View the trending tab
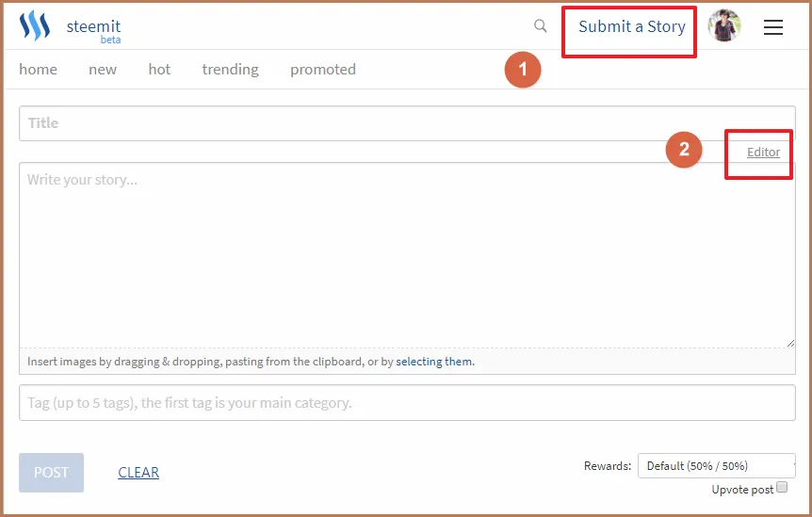Image resolution: width=812 pixels, height=517 pixels. tap(231, 70)
